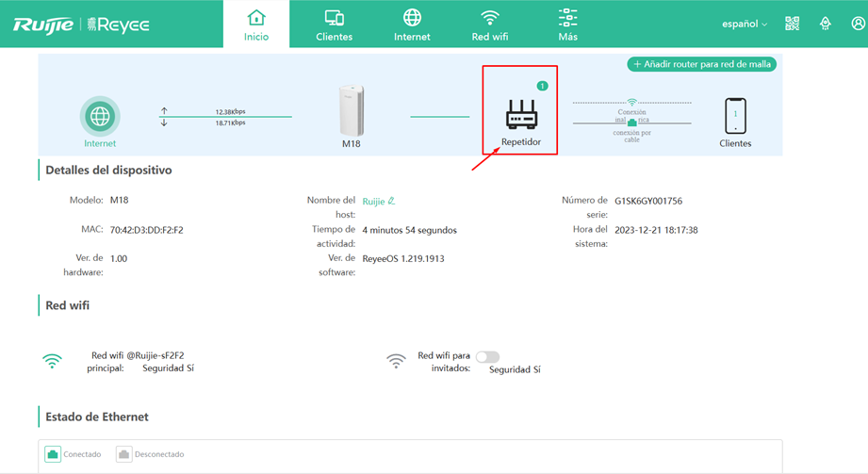This screenshot has height=474, width=868.
Task: Click the Internet globe topology icon
Action: [x=100, y=116]
